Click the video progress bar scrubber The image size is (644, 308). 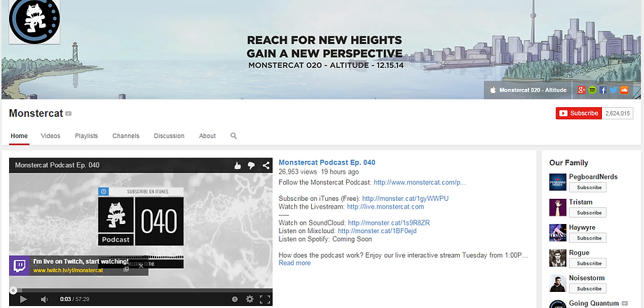pos(13,290)
